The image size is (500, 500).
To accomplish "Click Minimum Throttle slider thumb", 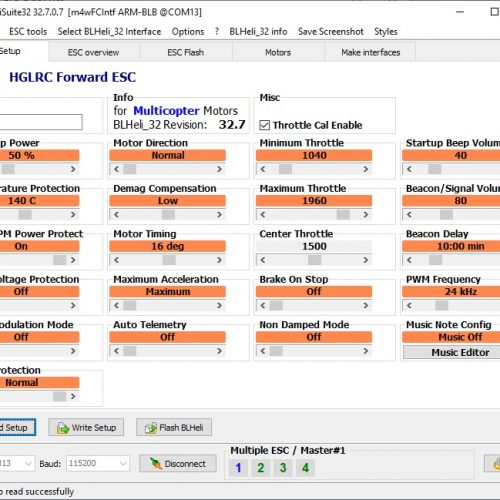I will tap(285, 169).
